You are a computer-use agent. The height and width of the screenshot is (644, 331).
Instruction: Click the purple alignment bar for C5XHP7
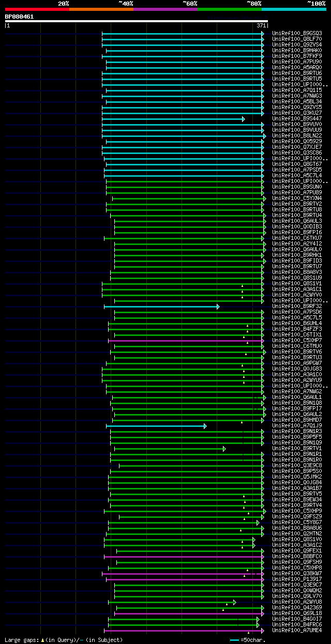pyautogui.click(x=186, y=341)
